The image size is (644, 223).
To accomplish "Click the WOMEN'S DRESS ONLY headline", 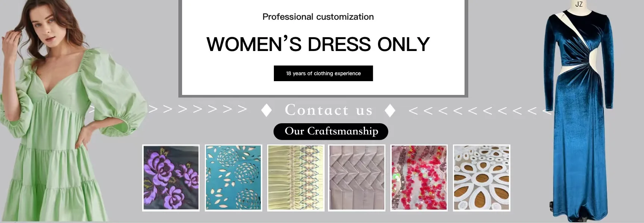I will click(x=318, y=44).
